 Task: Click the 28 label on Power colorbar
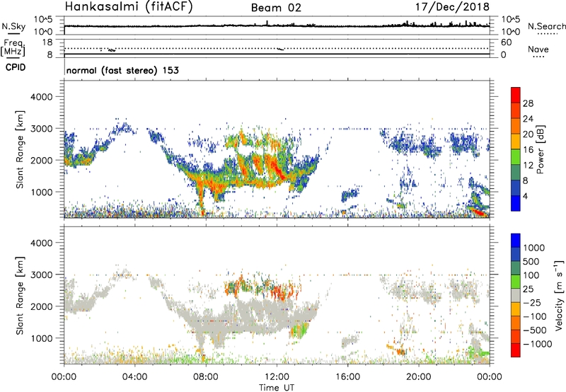[528, 103]
